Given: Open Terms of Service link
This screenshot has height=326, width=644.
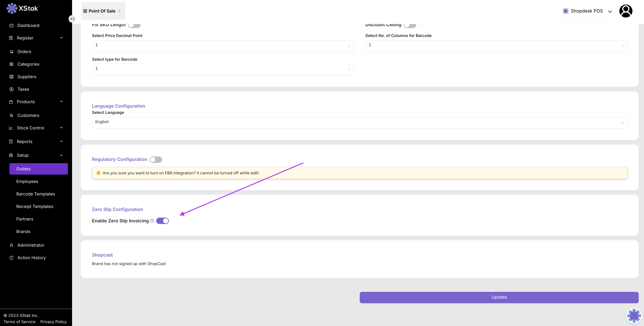Looking at the screenshot, I should pos(20,322).
